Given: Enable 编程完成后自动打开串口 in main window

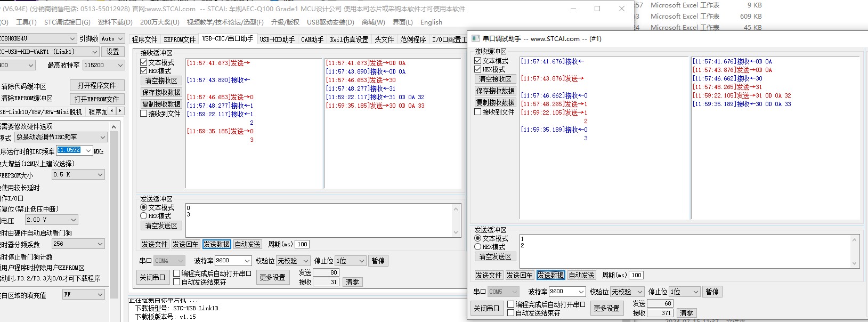Looking at the screenshot, I should pos(177,273).
